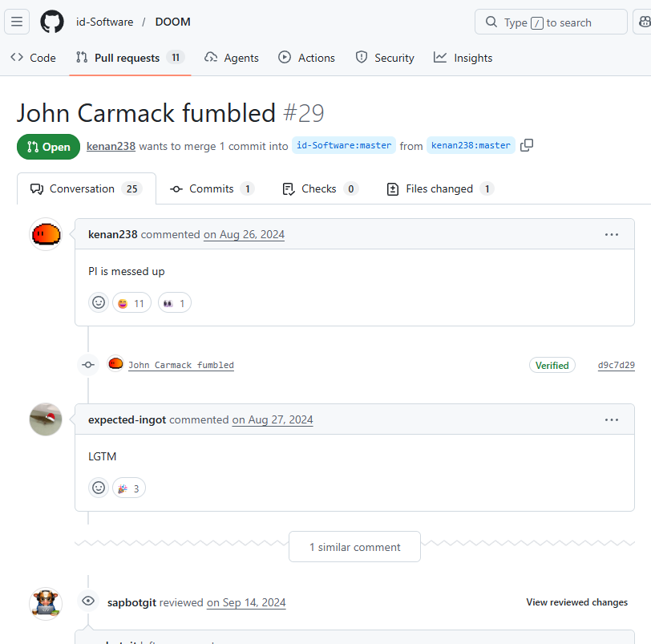The width and height of the screenshot is (651, 644).
Task: Open commit hash d9c7d29 link
Action: [x=616, y=365]
